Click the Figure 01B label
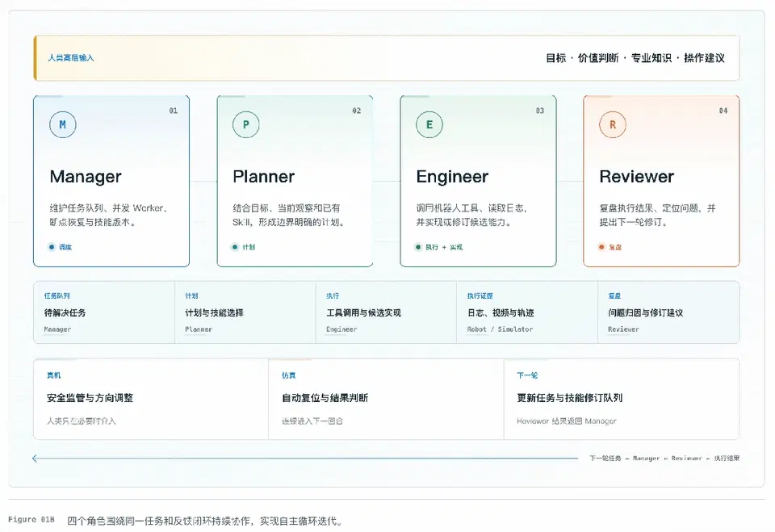The width and height of the screenshot is (775, 532). 31,520
